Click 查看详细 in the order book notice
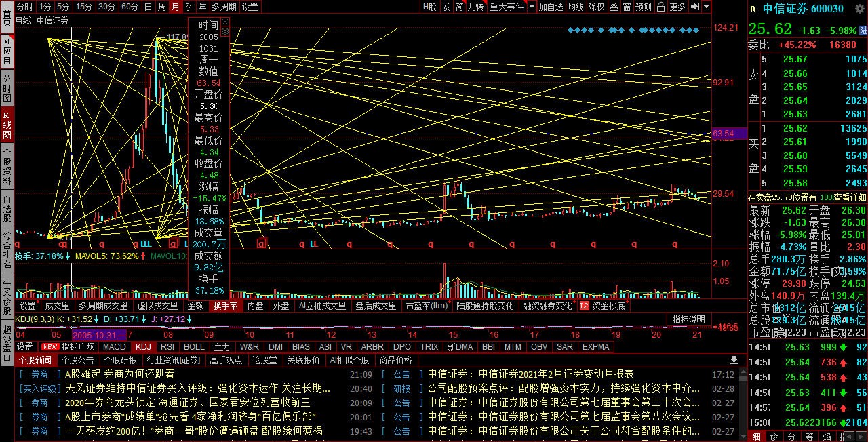 click(850, 197)
